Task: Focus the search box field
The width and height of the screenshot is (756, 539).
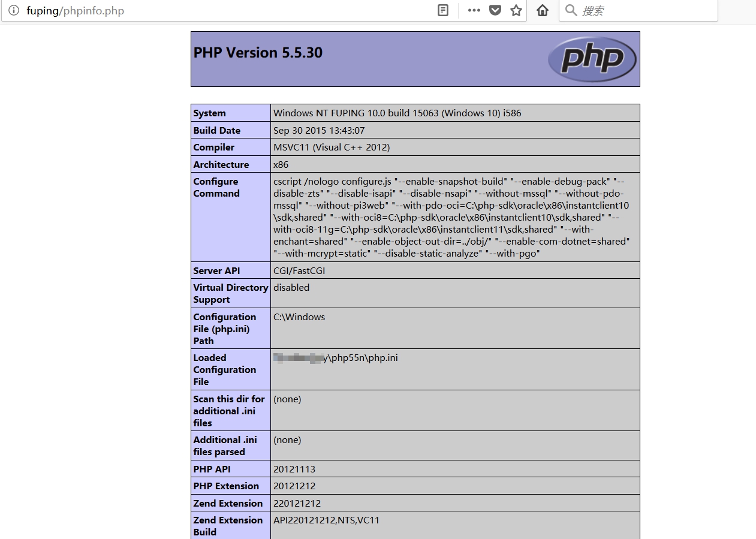Action: [638, 10]
